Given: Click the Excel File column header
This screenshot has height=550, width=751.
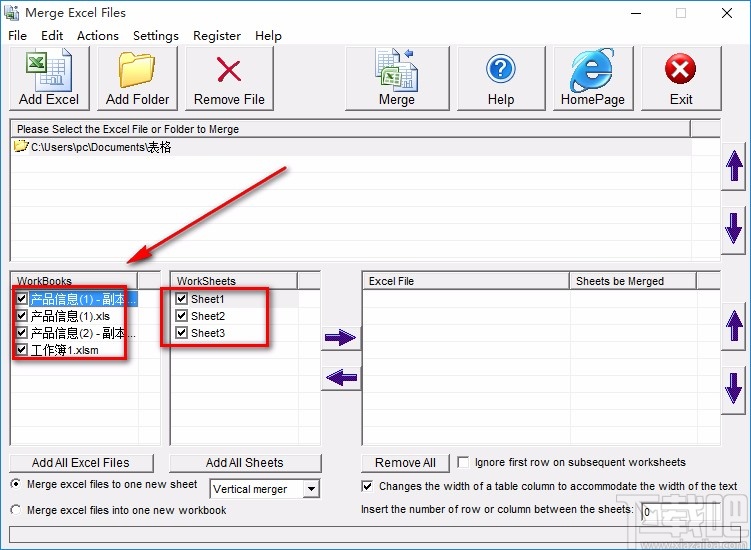Looking at the screenshot, I should [466, 281].
